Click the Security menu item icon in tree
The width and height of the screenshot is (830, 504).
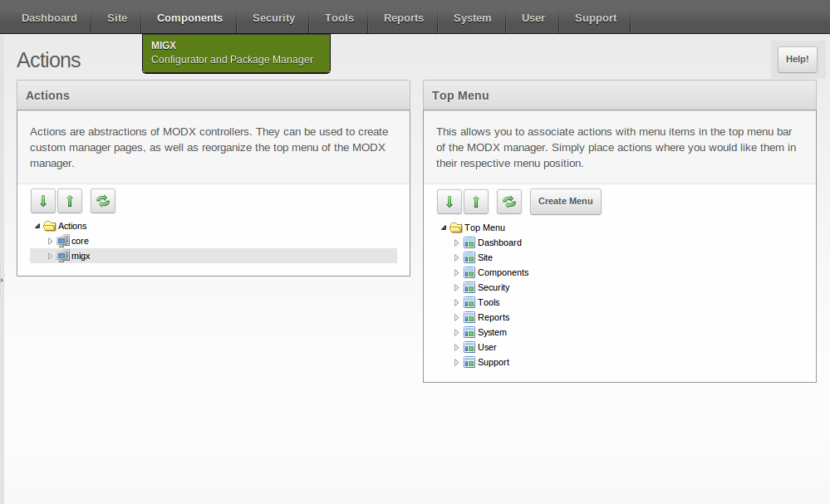pos(469,287)
